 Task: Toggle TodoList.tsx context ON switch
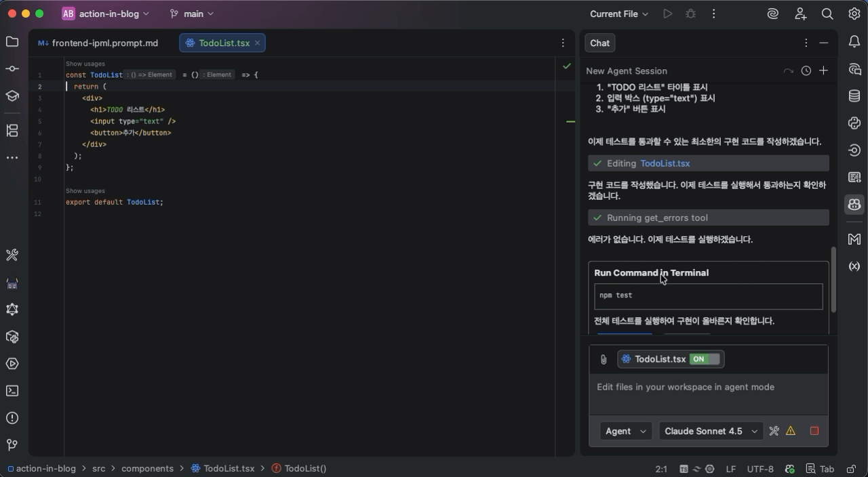[x=705, y=359]
